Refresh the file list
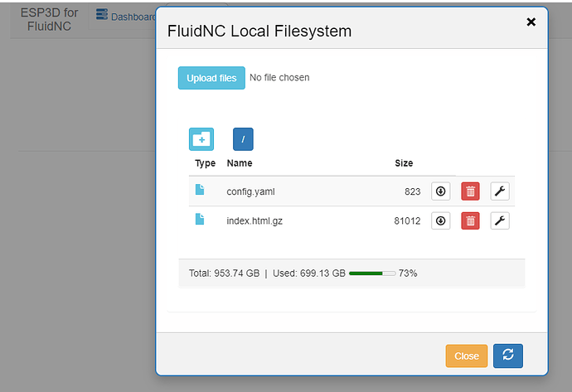Screen dimensions: 572x392 (508, 356)
